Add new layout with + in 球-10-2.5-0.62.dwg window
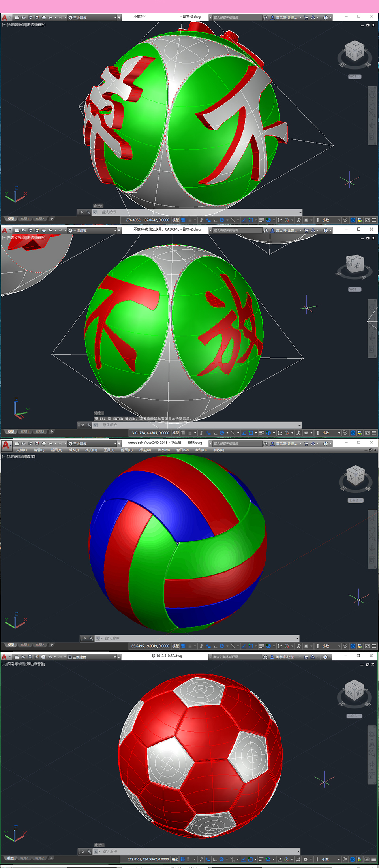Image resolution: width=379 pixels, height=868 pixels. tap(51, 858)
